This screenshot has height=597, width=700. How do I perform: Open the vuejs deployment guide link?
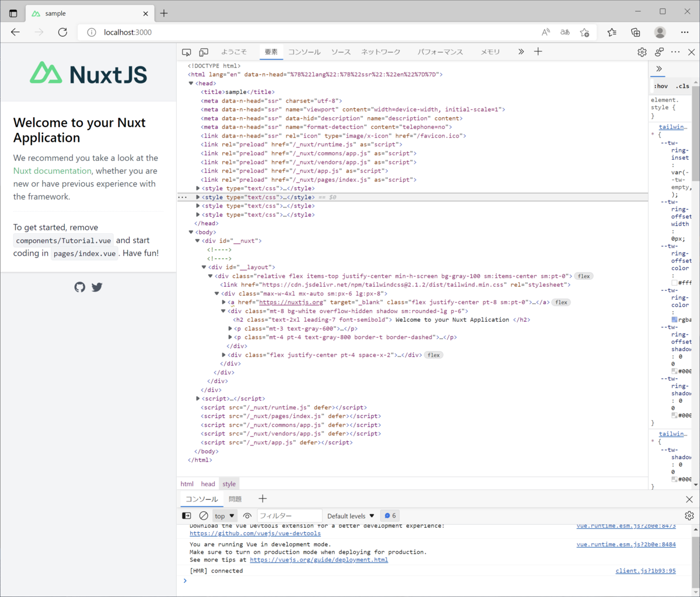(318, 560)
